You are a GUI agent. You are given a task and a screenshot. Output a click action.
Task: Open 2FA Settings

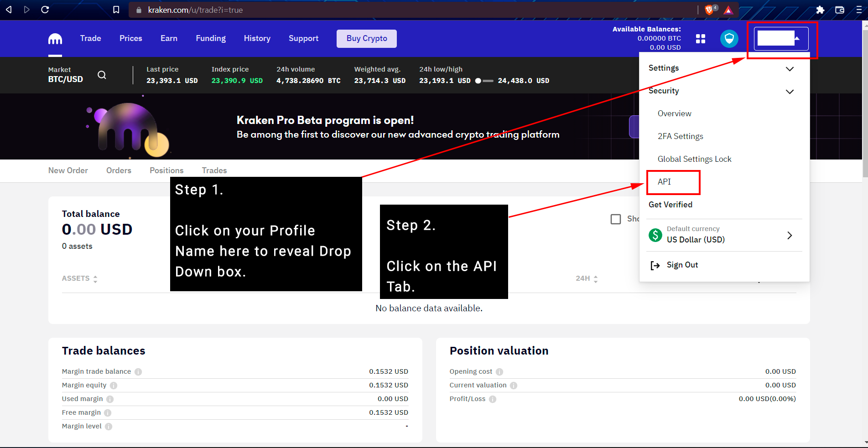point(681,136)
